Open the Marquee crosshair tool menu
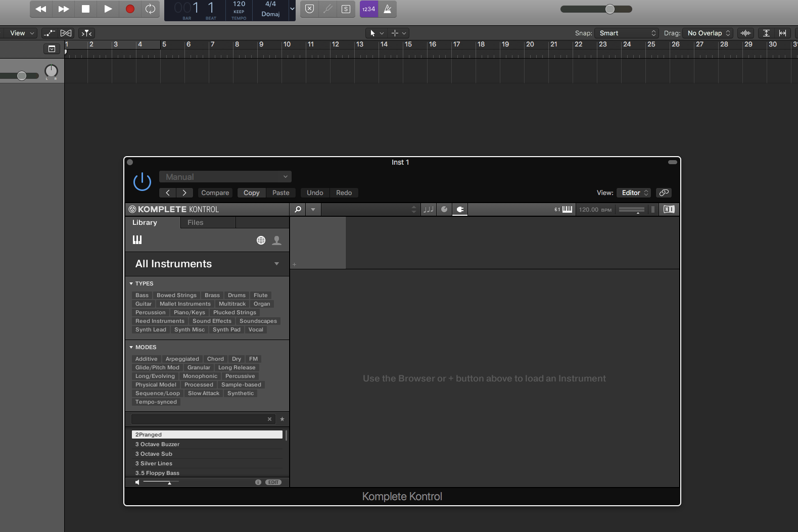The height and width of the screenshot is (532, 798). coord(398,33)
